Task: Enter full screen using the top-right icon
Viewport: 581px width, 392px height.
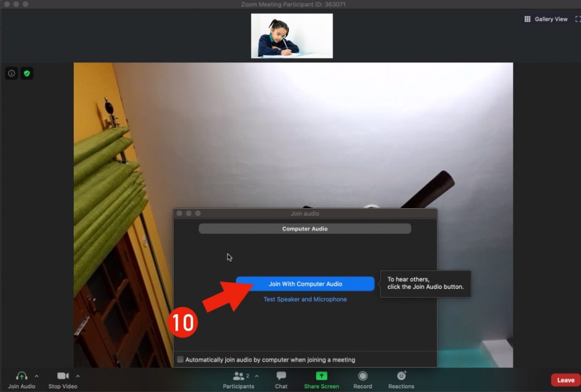Action: [x=577, y=19]
